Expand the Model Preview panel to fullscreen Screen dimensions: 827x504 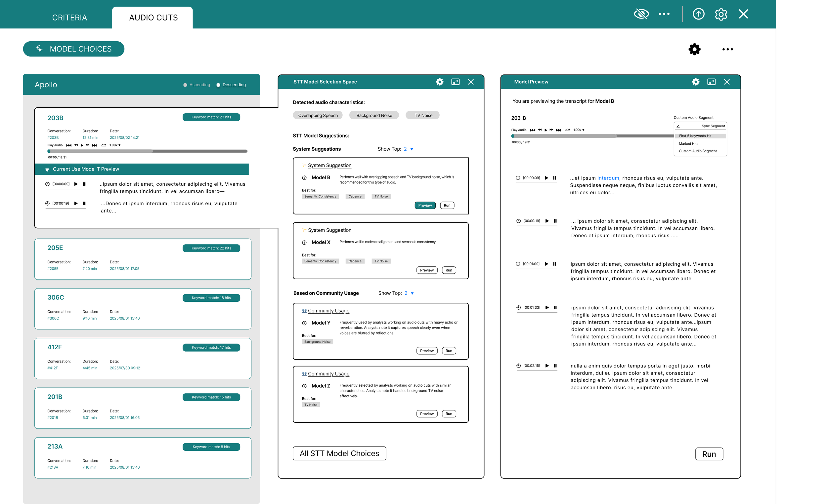click(711, 82)
